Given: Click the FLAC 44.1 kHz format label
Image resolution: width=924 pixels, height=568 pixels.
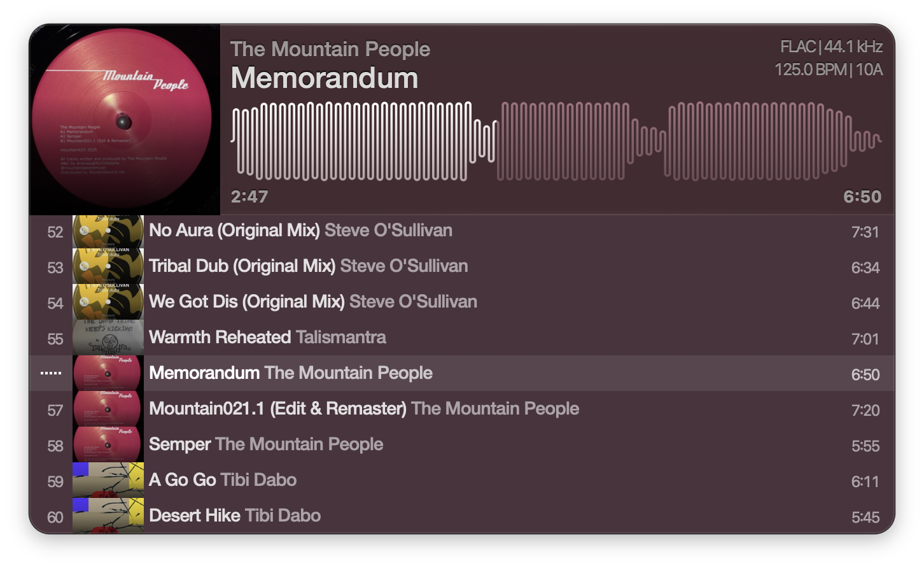Looking at the screenshot, I should 831,47.
